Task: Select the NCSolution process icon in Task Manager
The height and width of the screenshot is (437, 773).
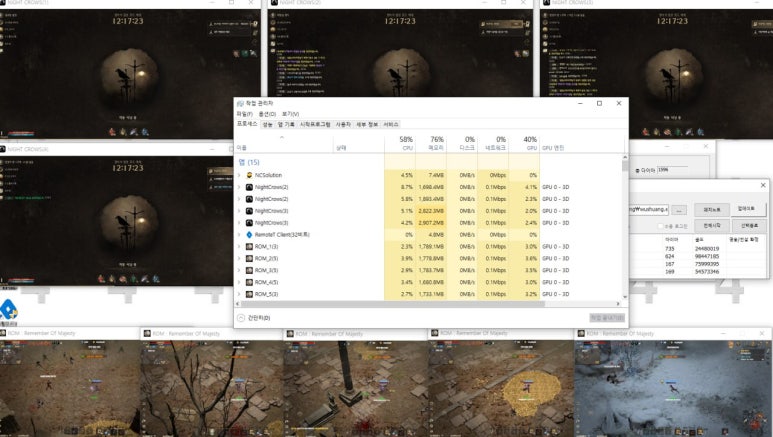Action: (249, 175)
